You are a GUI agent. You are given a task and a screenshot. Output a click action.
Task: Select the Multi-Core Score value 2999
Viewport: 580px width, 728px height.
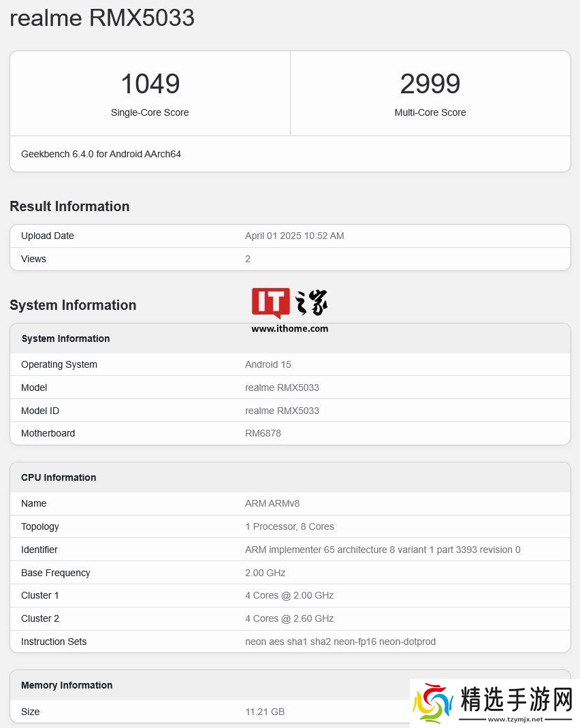tap(430, 84)
